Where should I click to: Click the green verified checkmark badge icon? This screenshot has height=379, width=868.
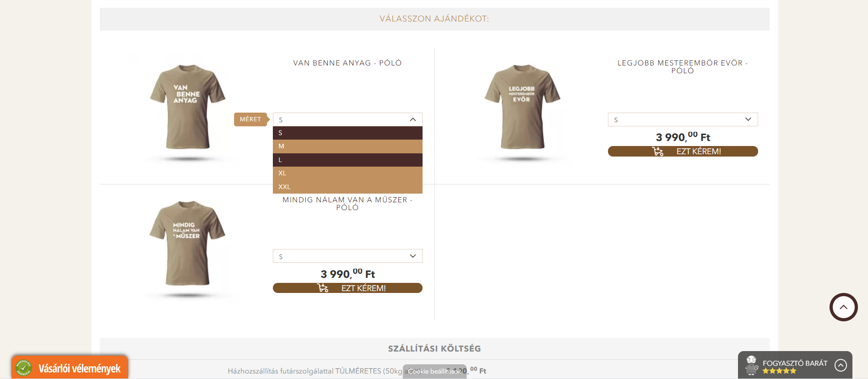coord(23,368)
